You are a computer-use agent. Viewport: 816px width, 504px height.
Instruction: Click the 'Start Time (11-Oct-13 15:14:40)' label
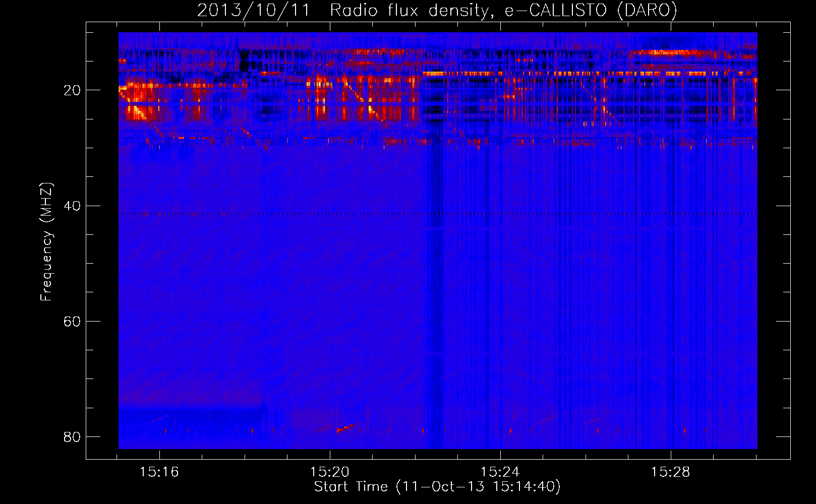point(437,487)
